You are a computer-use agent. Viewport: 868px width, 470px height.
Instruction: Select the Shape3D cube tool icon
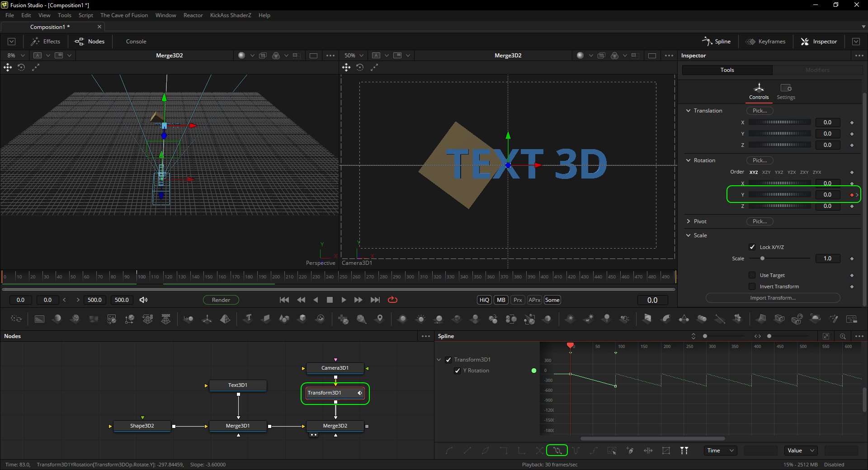302,319
